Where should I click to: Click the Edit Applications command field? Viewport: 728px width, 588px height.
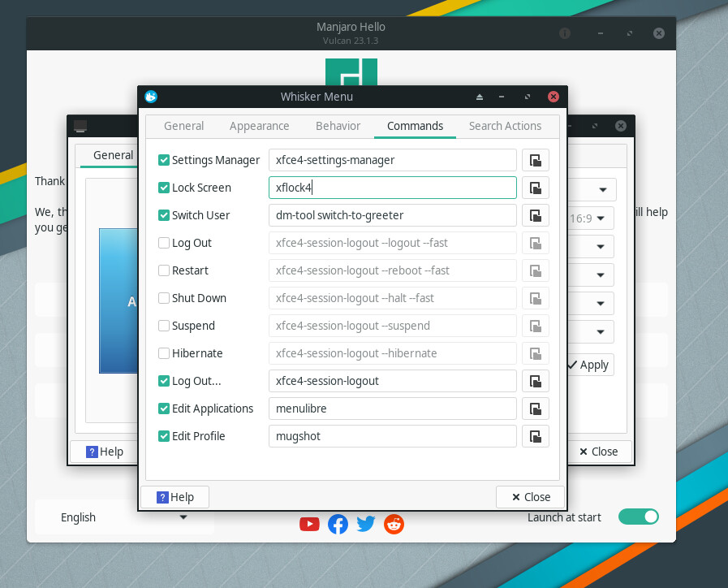tap(393, 409)
